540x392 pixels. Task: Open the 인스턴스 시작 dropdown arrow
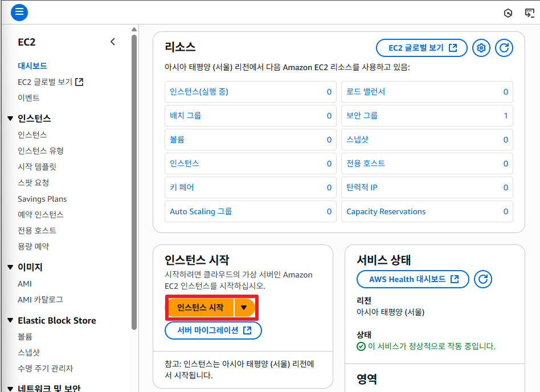[244, 307]
